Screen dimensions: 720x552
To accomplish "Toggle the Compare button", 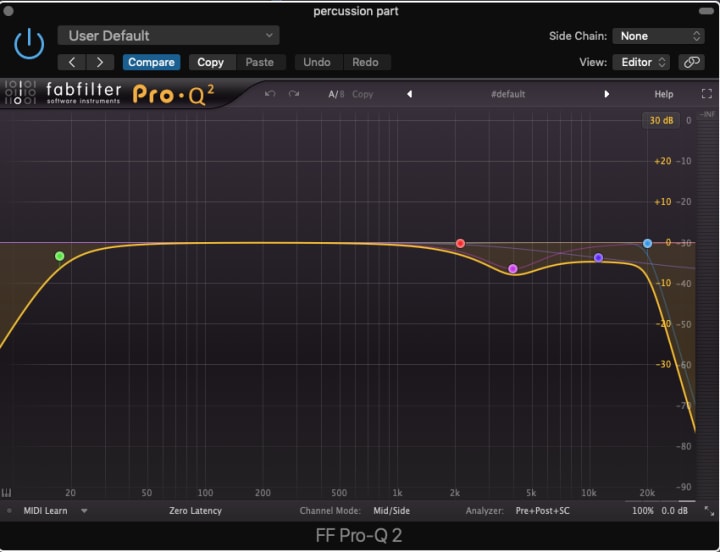I will [x=151, y=62].
